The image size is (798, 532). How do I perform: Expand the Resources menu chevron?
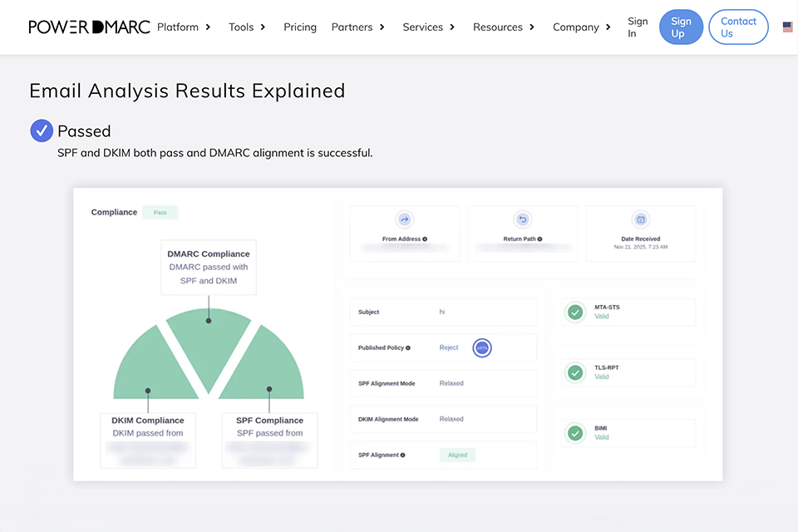pyautogui.click(x=532, y=27)
